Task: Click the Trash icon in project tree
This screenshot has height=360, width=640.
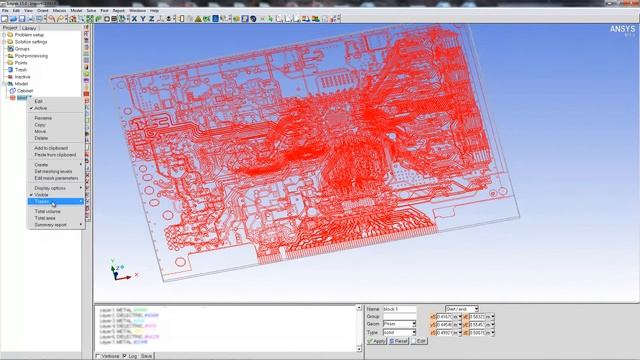Action: pyautogui.click(x=11, y=70)
